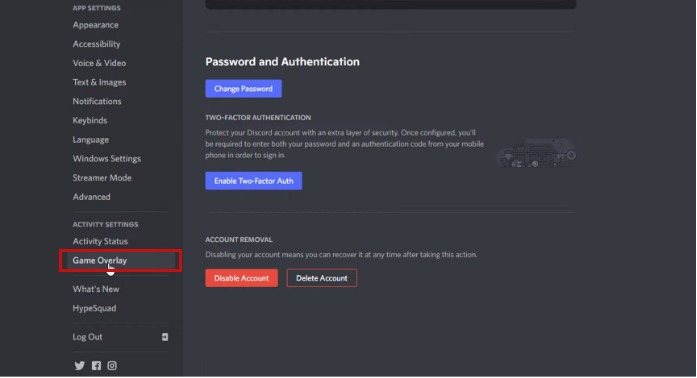Click the Two-Factor Authentication label
This screenshot has width=697, height=378.
pos(258,117)
